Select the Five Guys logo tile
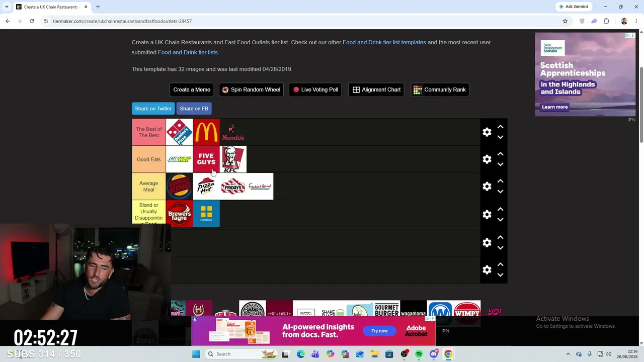The height and width of the screenshot is (362, 644). pyautogui.click(x=206, y=159)
